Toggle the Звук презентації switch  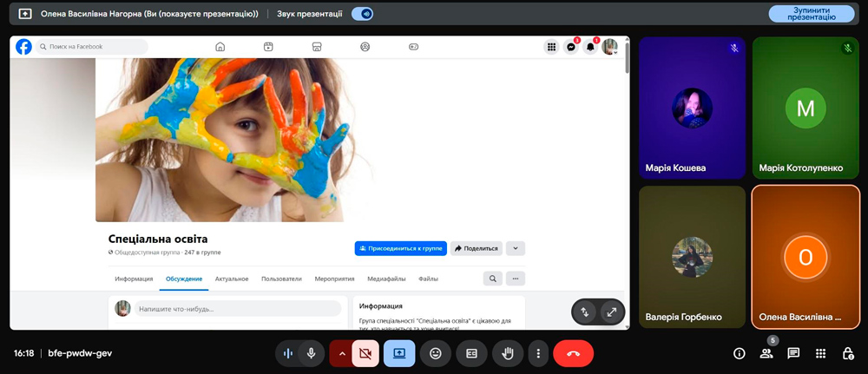tap(363, 14)
